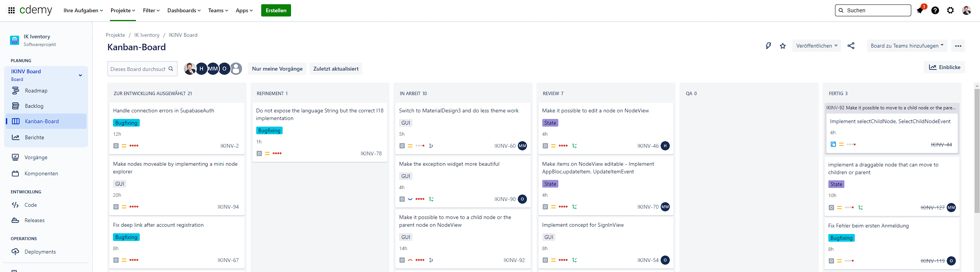Viewport: 980px width, 272px height.
Task: Focus Dieses Board durchsuchen field
Action: 142,69
